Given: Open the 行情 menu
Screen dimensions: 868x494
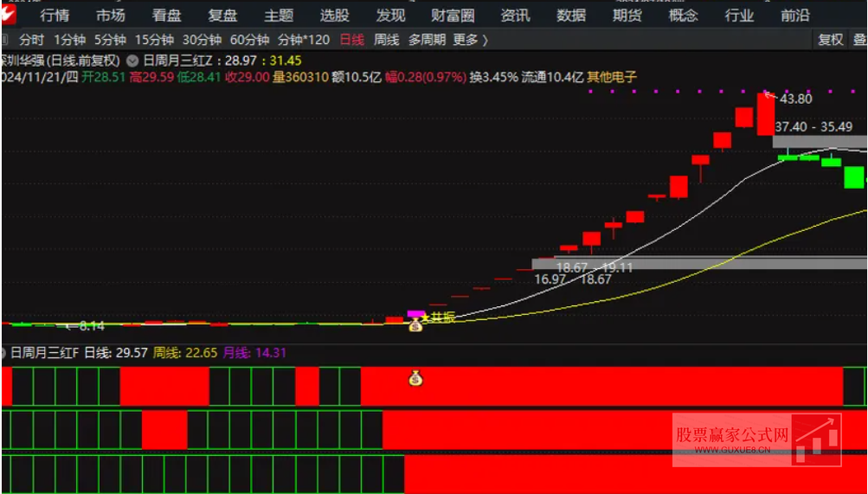Looking at the screenshot, I should pos(55,16).
